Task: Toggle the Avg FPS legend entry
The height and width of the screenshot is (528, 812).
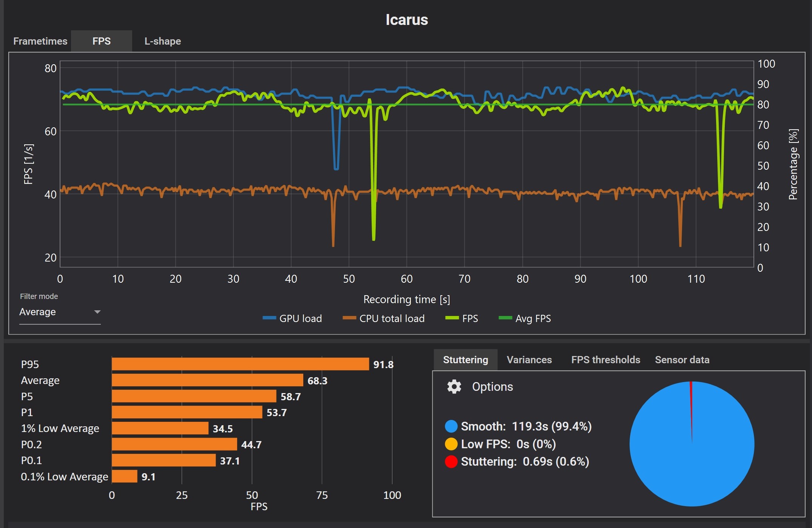Action: point(525,319)
